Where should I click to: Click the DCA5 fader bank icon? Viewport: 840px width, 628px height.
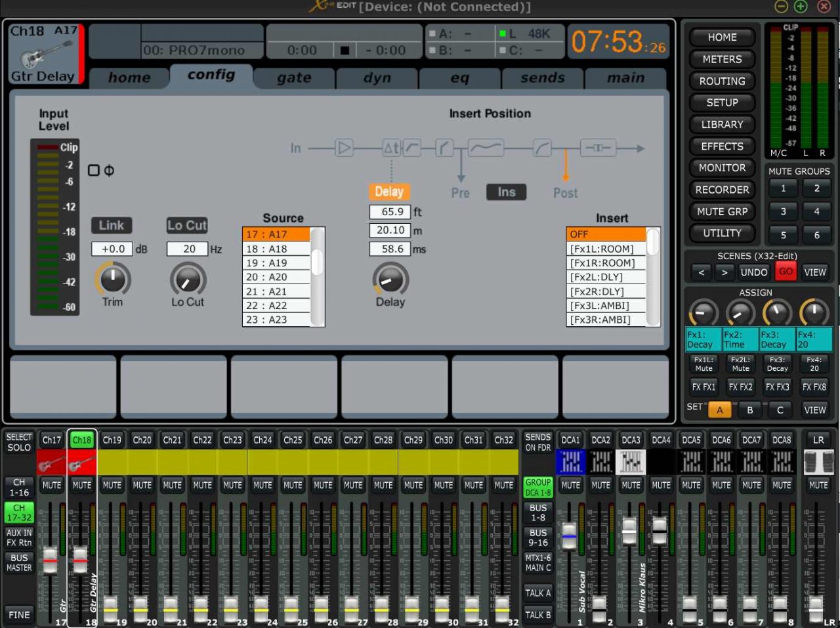coord(692,463)
